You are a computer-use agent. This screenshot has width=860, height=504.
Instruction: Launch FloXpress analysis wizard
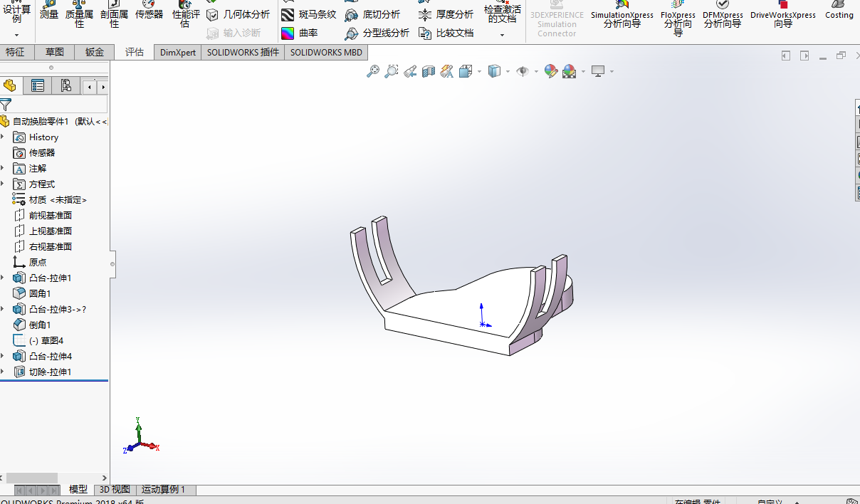[678, 18]
